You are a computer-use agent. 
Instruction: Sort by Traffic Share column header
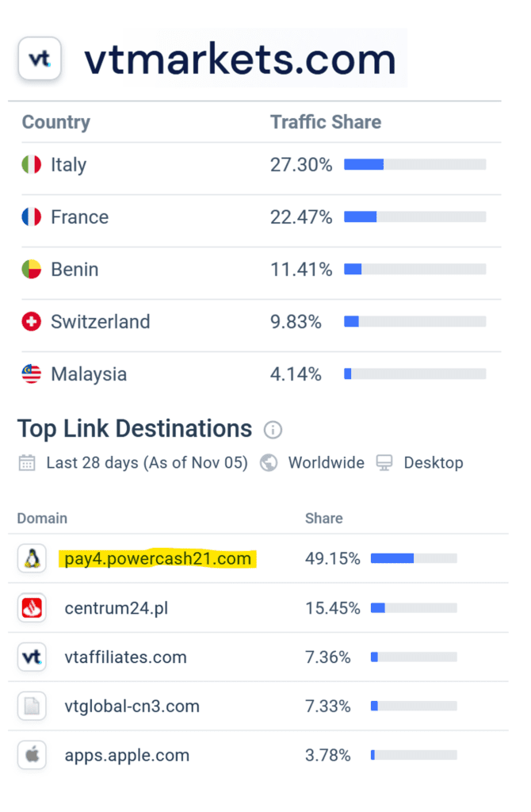pos(326,122)
